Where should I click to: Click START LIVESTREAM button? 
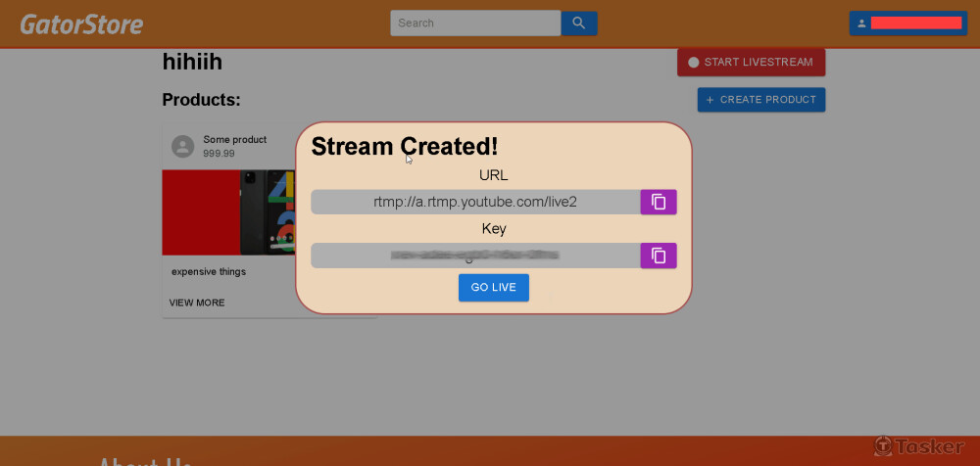tap(752, 63)
